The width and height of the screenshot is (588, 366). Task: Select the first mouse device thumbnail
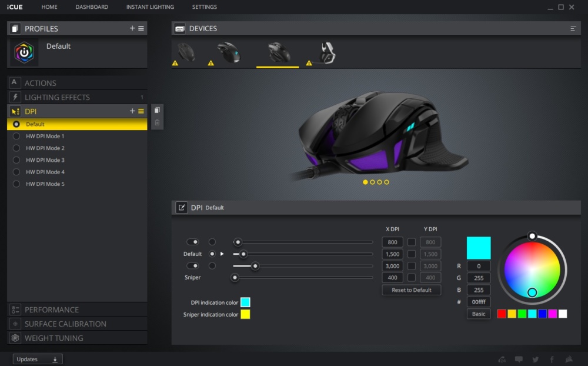tap(186, 52)
